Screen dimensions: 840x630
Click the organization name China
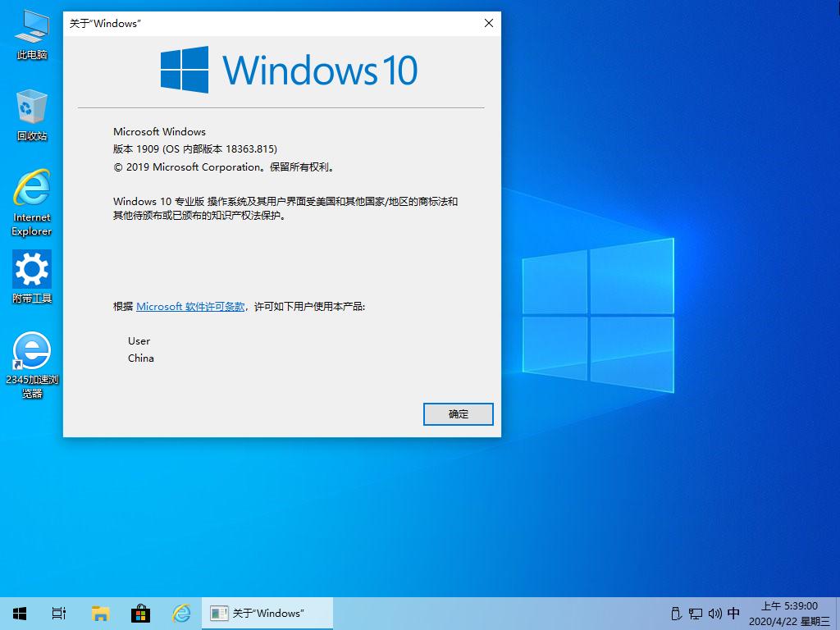point(141,358)
